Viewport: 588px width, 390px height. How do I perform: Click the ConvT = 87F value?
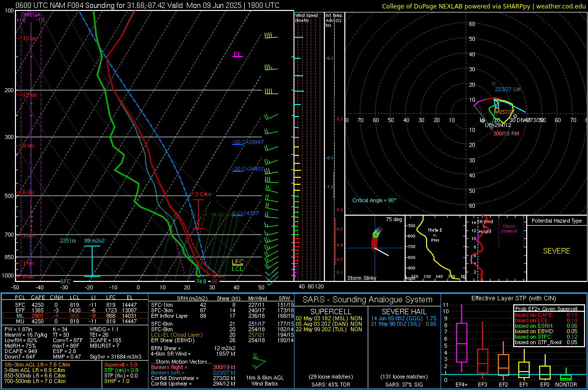[x=68, y=340]
